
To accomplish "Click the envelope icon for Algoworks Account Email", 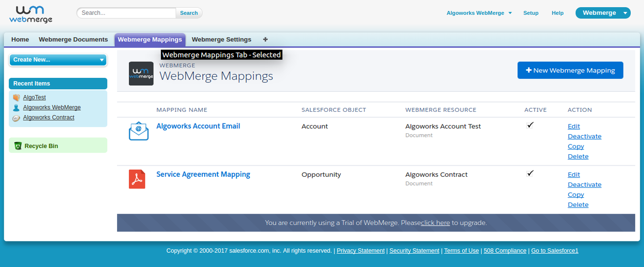I will (x=138, y=131).
